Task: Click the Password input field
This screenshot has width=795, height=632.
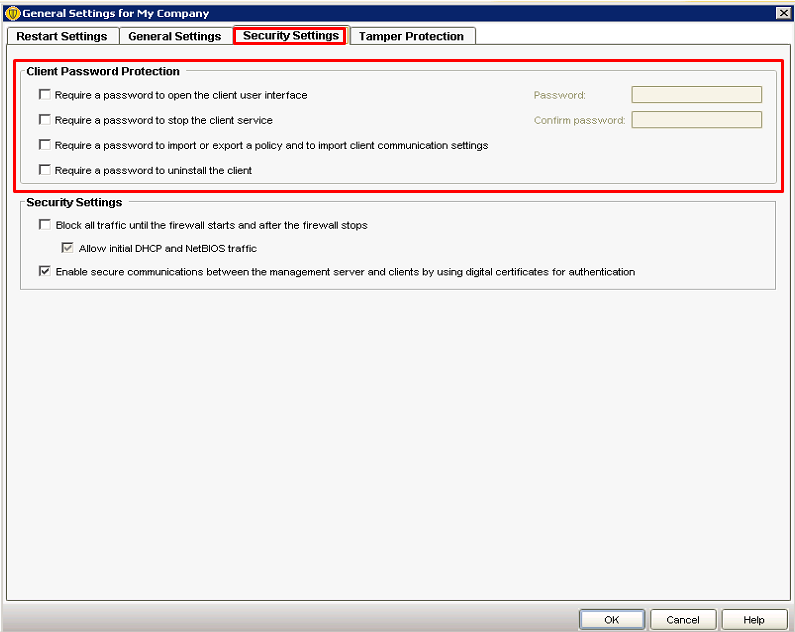Action: click(696, 95)
